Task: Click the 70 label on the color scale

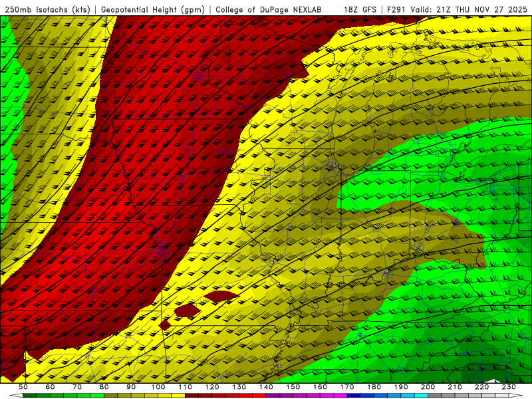Action: click(77, 387)
